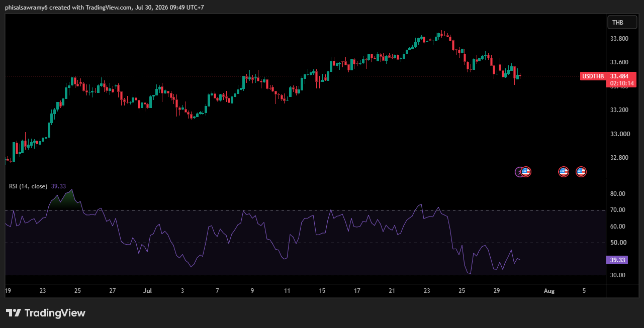Open the rightmost US flag economic event
The image size is (644, 328).
point(581,172)
